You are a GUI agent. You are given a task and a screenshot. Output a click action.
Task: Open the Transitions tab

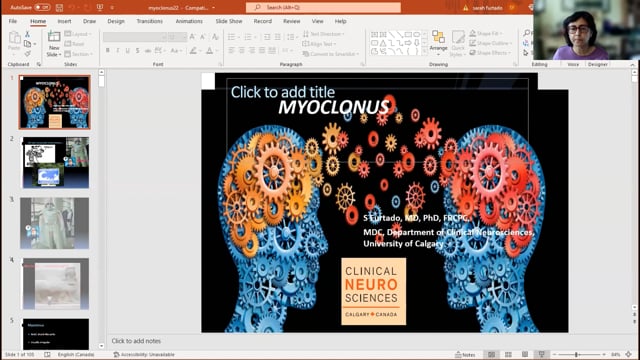click(x=149, y=21)
